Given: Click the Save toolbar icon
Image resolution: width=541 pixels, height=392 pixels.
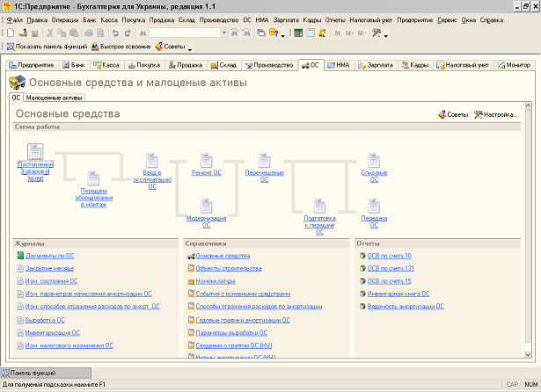Looking at the screenshot, I should 34,33.
